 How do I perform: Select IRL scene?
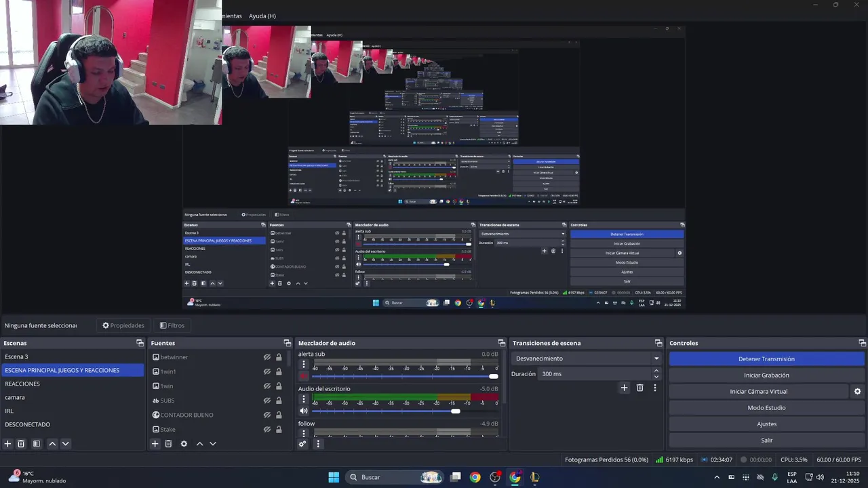click(x=72, y=411)
